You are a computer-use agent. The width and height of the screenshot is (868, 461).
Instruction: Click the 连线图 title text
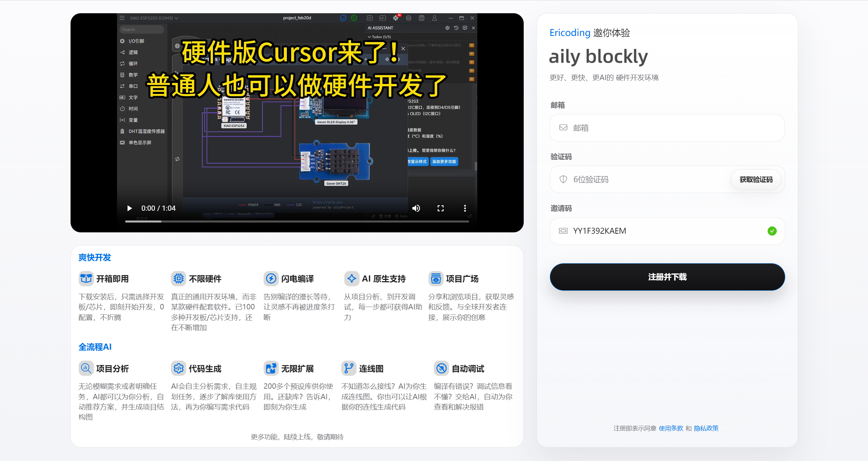pyautogui.click(x=371, y=368)
